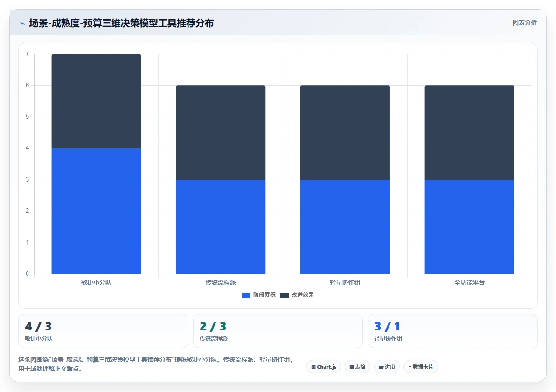Click the 进度 tag chip
Image resolution: width=556 pixels, height=392 pixels.
click(x=387, y=367)
